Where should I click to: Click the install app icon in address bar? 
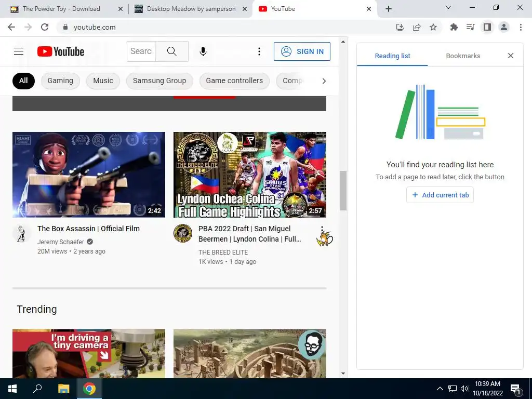(400, 27)
